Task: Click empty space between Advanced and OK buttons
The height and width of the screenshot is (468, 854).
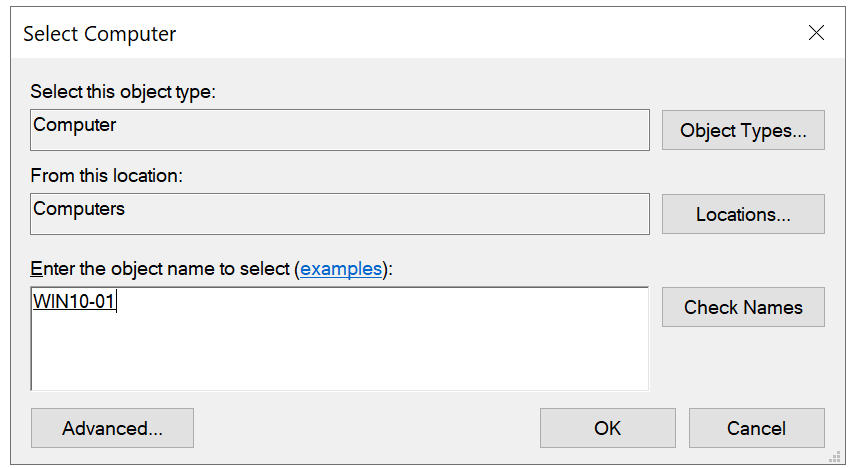Action: pyautogui.click(x=366, y=428)
